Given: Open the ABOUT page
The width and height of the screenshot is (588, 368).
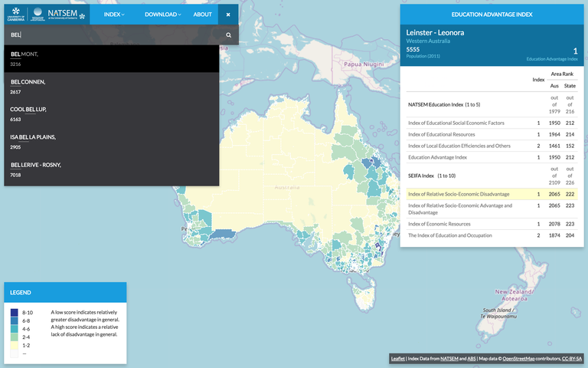Looking at the screenshot, I should click(202, 15).
